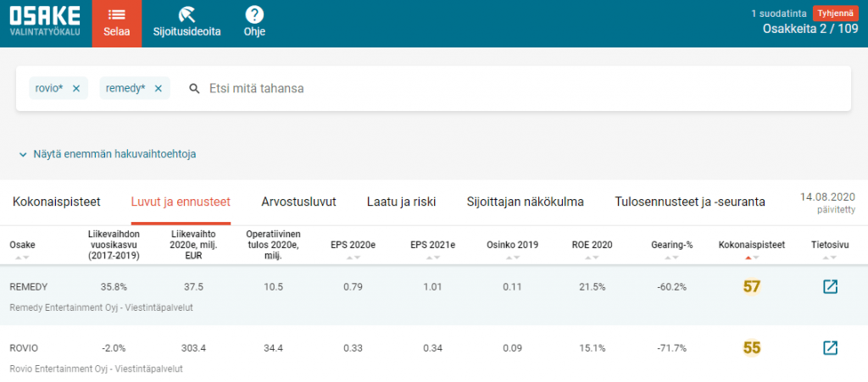Sort by ROE 2020 column
The height and width of the screenshot is (382, 868).
[591, 245]
